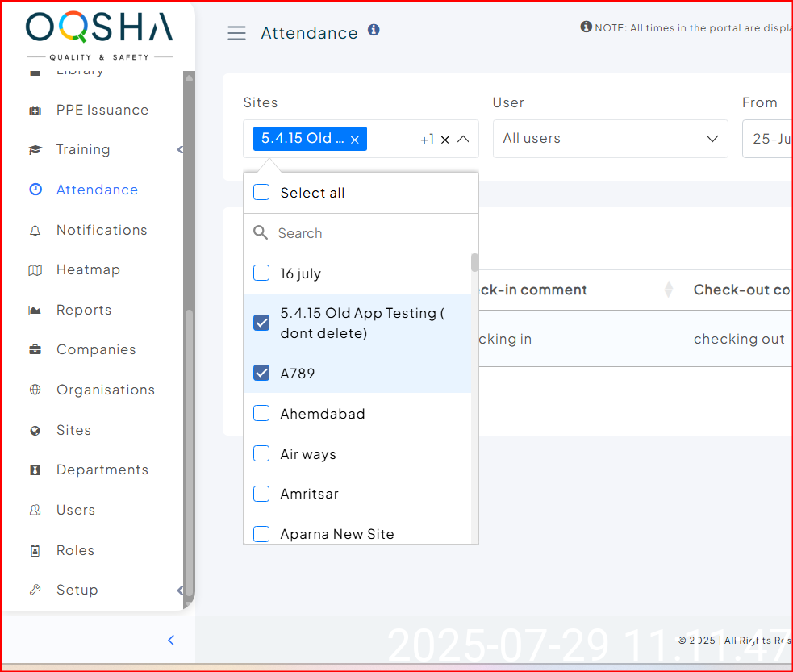Enable the Amritsar site checkbox
Image resolution: width=793 pixels, height=672 pixels.
point(261,494)
